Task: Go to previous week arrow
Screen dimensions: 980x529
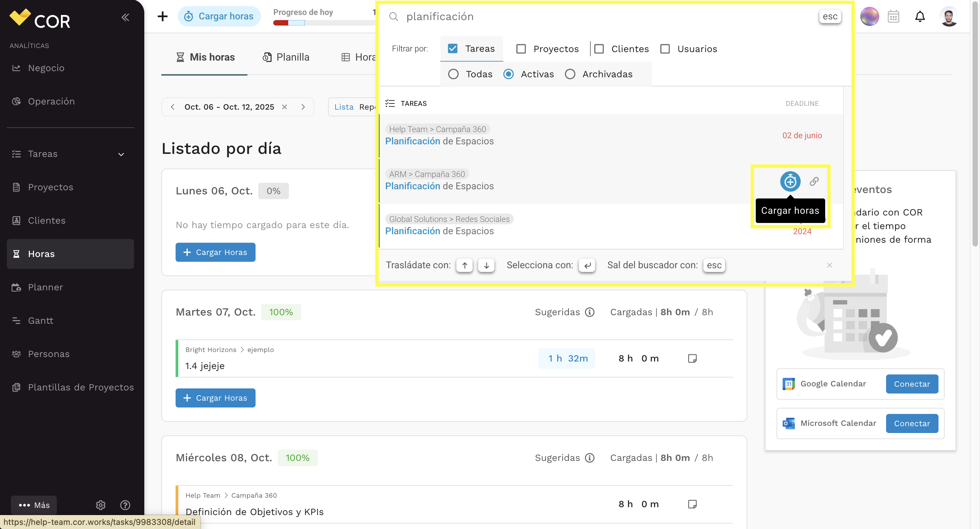Action: tap(173, 107)
